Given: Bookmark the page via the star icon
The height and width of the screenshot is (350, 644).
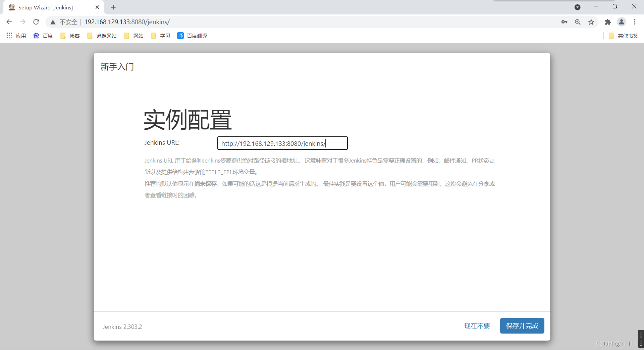Looking at the screenshot, I should click(x=591, y=22).
